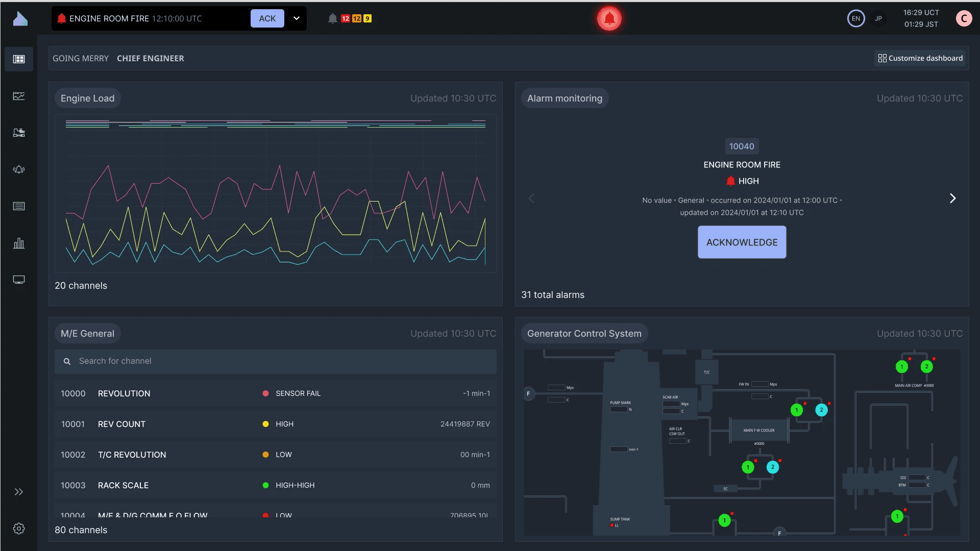Switch language to EN
980x551 pixels.
click(x=856, y=18)
